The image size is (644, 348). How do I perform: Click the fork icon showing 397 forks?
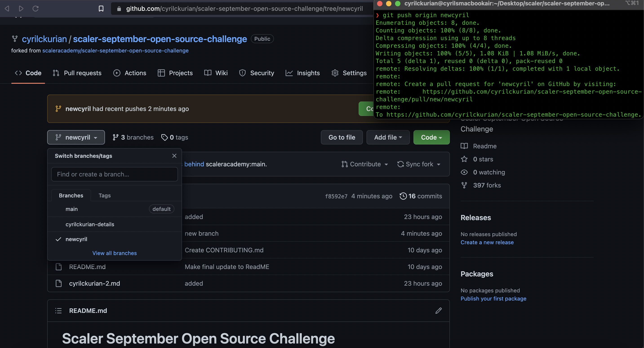[x=464, y=185]
